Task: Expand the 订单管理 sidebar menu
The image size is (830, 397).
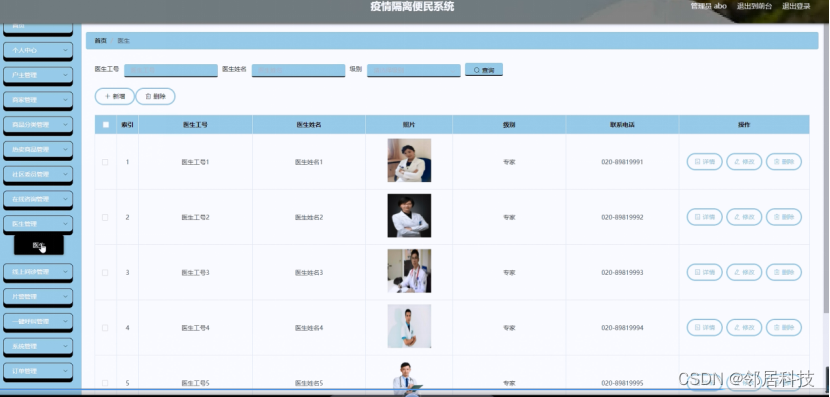Action: pyautogui.click(x=38, y=372)
